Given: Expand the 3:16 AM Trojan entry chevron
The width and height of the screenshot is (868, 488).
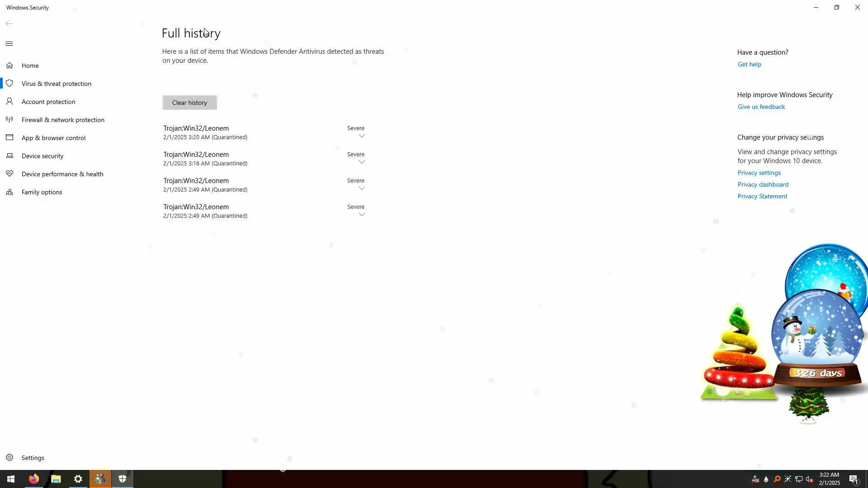Looking at the screenshot, I should (x=362, y=162).
